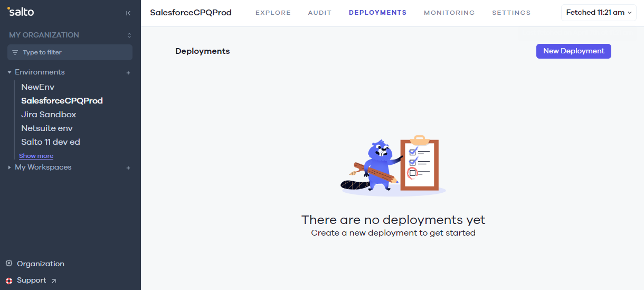Open the Deployments tab

point(378,13)
